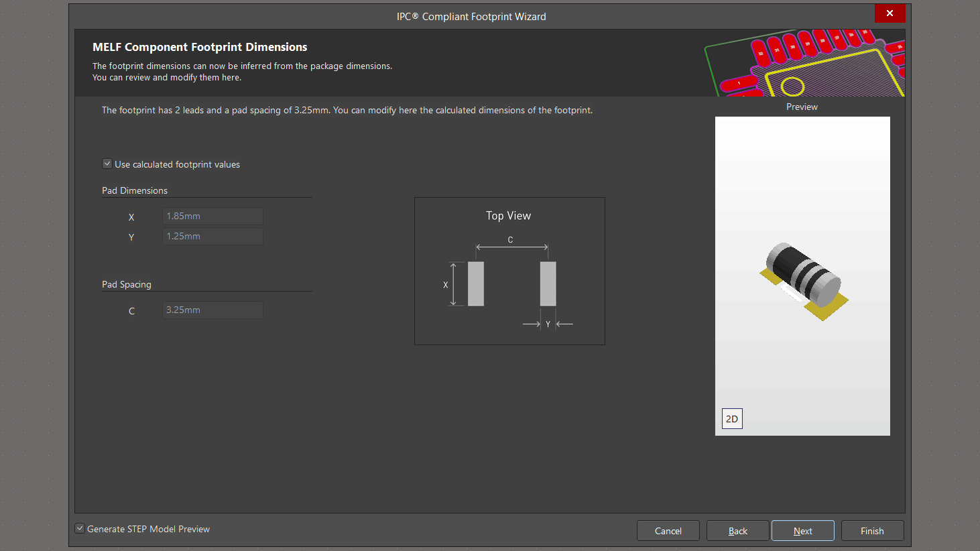Click the X height marker in diagram

(x=453, y=284)
